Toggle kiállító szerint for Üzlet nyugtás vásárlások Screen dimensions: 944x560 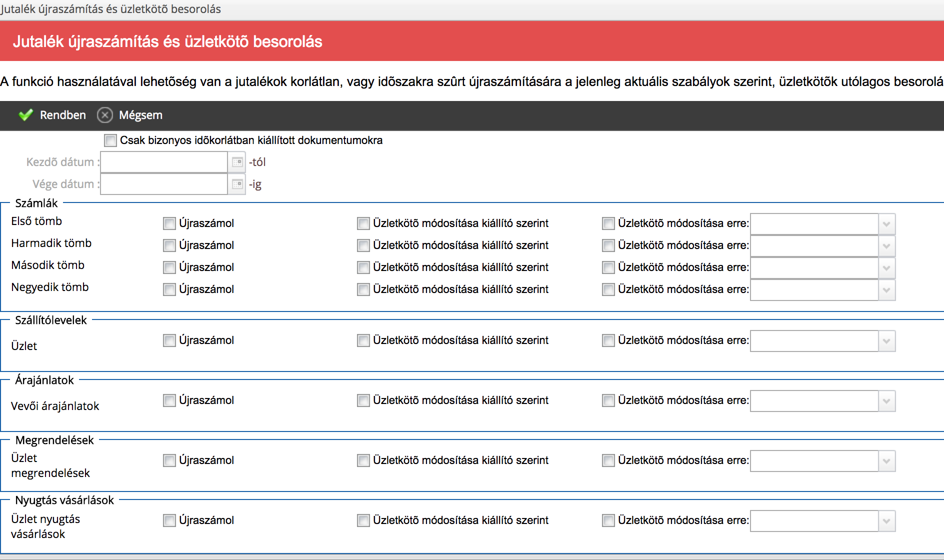[363, 520]
